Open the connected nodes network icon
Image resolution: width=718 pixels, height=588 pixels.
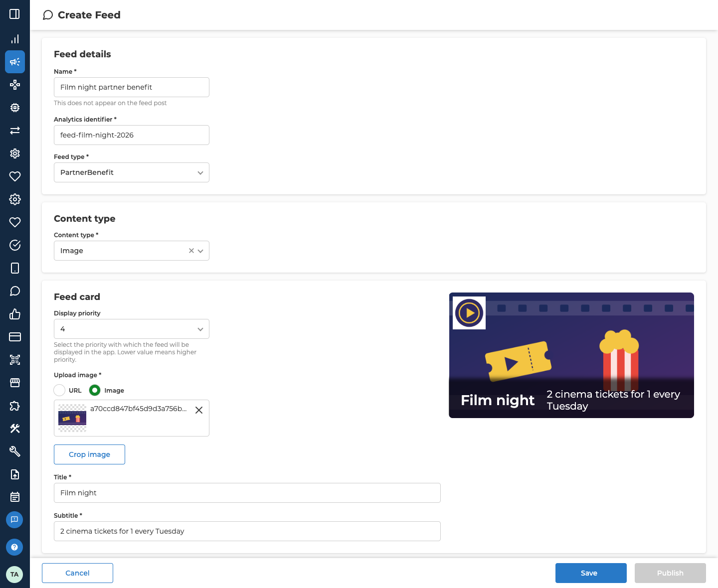15,85
